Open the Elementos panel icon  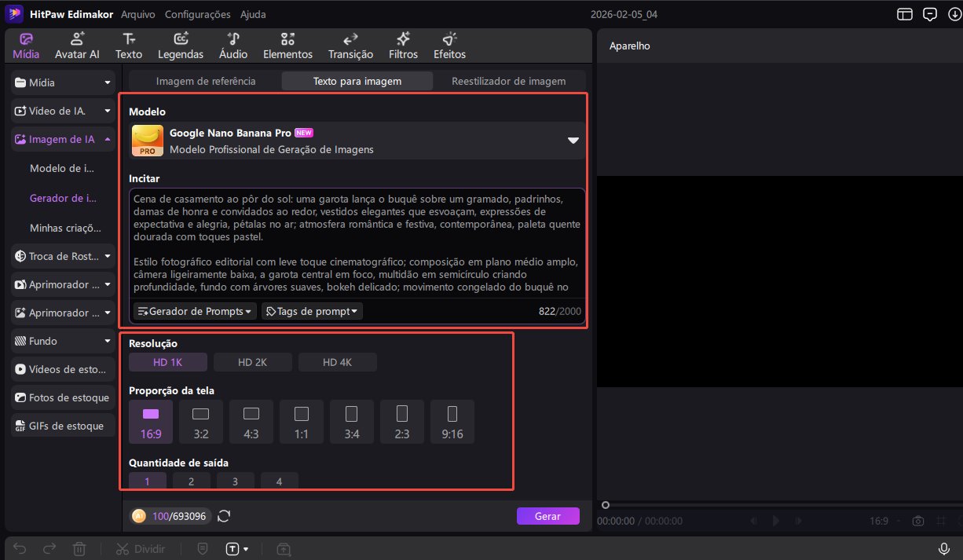287,46
